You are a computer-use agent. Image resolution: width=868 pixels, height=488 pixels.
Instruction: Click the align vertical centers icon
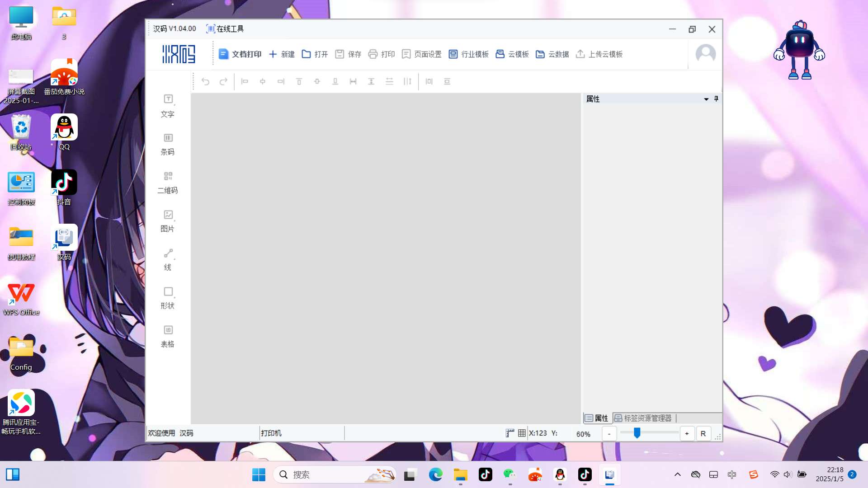[317, 81]
